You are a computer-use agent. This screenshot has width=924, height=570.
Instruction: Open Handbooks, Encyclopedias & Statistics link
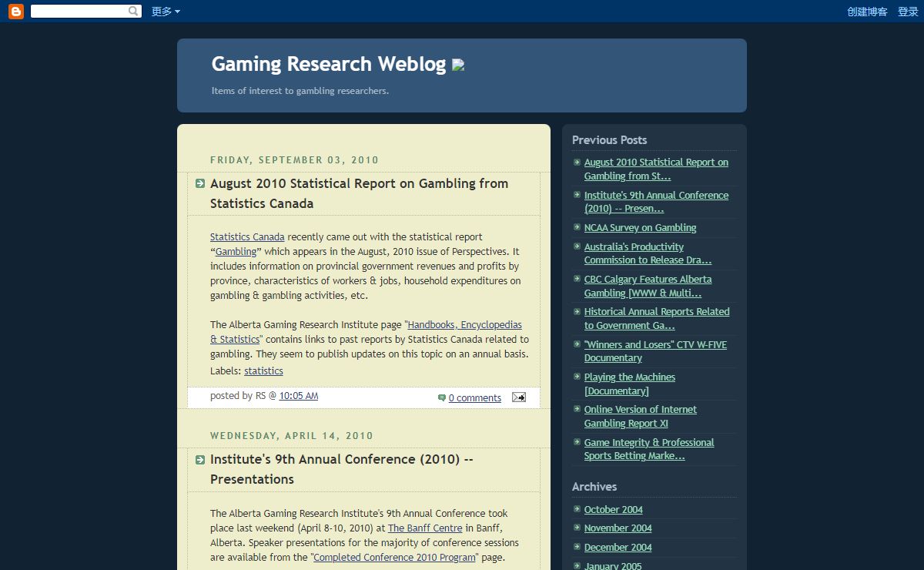(x=366, y=332)
